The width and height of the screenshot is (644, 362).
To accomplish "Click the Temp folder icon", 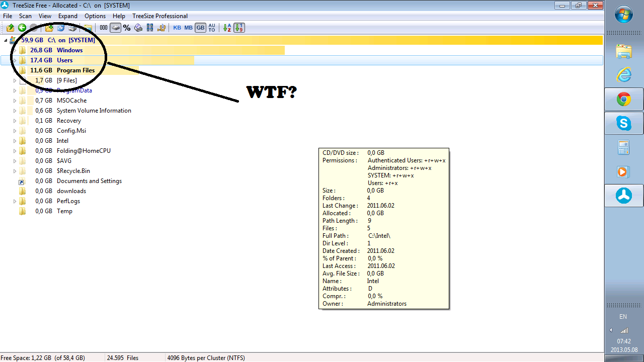I will point(22,211).
